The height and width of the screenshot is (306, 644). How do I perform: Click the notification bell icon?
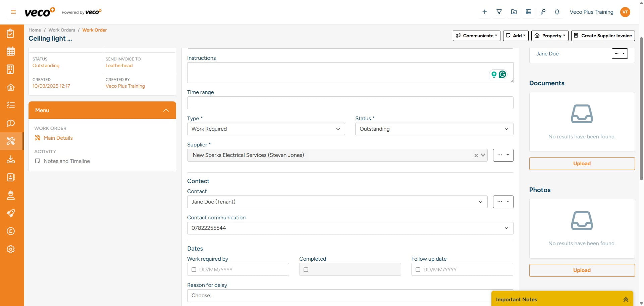point(557,12)
